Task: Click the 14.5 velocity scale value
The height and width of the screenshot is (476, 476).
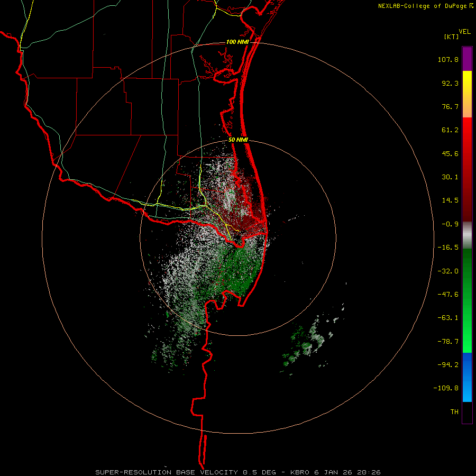Action: [450, 200]
